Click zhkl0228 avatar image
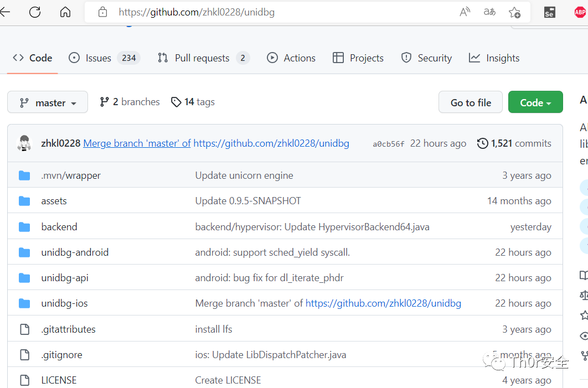The image size is (588, 388). 25,143
